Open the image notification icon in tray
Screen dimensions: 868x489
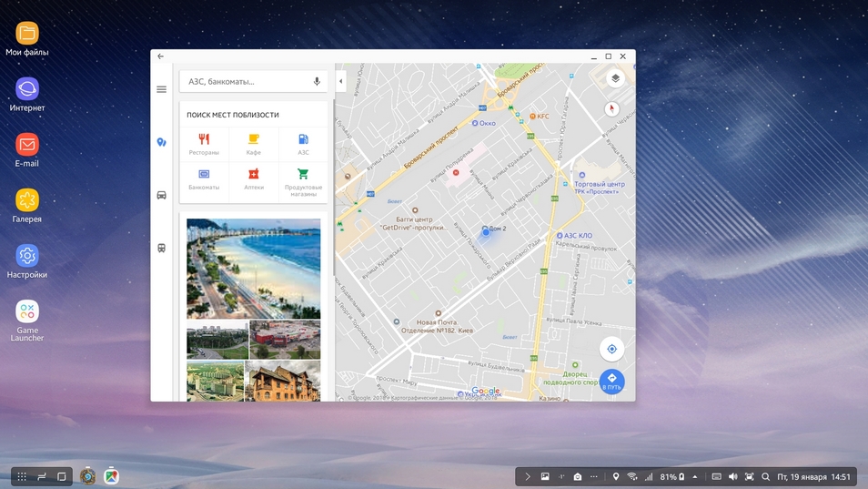[x=545, y=476]
